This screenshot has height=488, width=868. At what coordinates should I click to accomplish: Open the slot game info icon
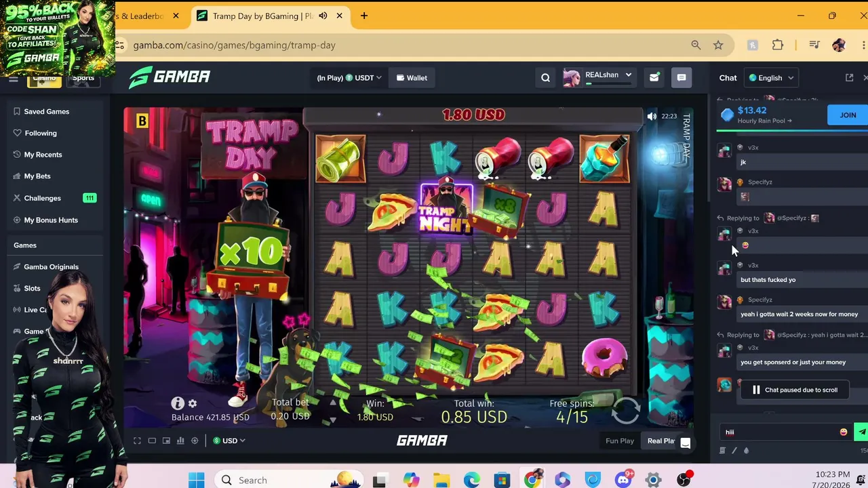pyautogui.click(x=178, y=403)
